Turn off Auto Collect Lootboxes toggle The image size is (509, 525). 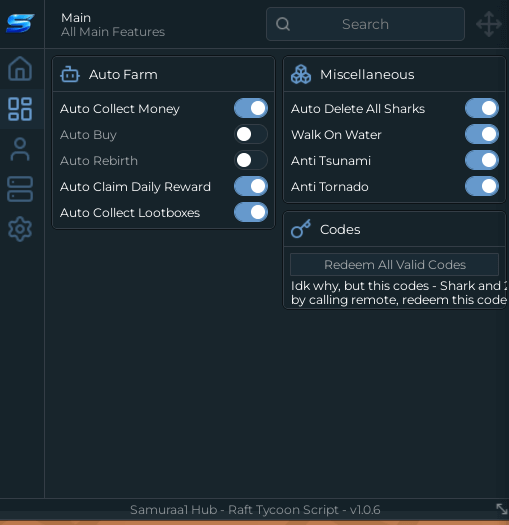pos(251,212)
